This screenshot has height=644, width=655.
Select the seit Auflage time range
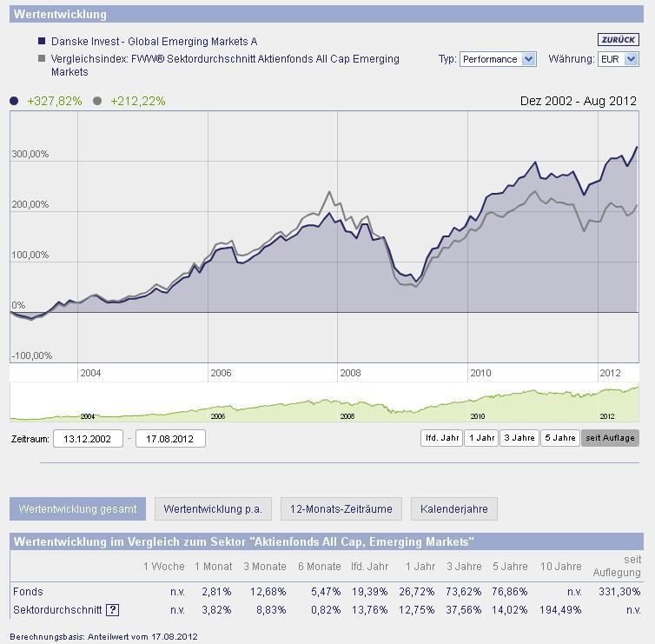point(610,438)
